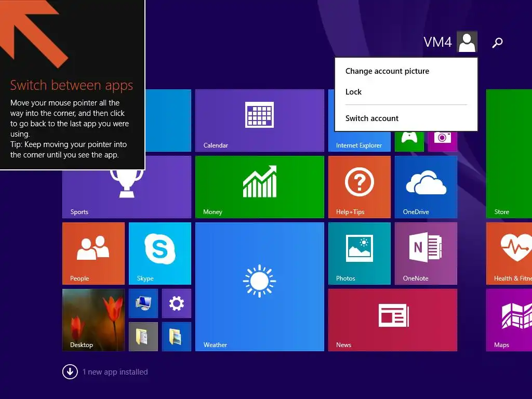Open the Maps tile
This screenshot has height=399, width=532.
click(x=509, y=320)
